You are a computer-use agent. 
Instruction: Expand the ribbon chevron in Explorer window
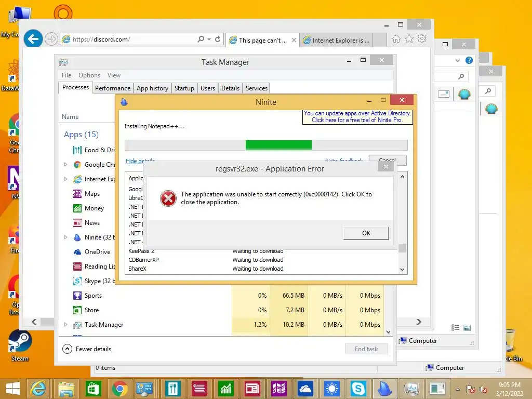tap(458, 61)
